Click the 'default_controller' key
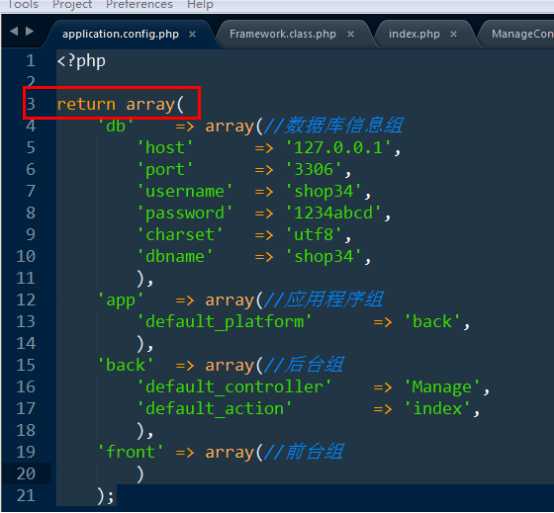 tap(234, 387)
